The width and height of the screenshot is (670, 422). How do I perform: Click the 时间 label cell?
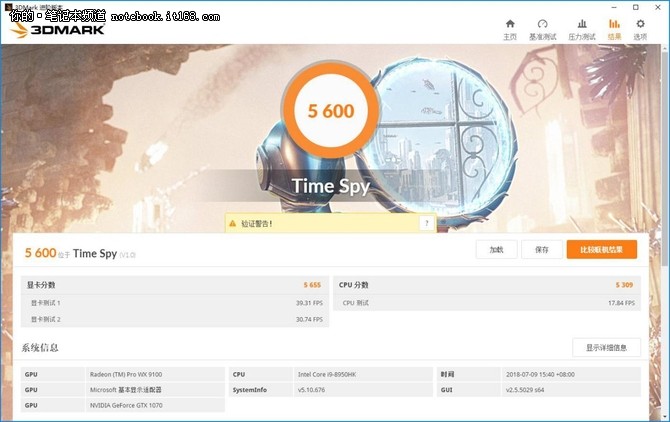point(468,374)
